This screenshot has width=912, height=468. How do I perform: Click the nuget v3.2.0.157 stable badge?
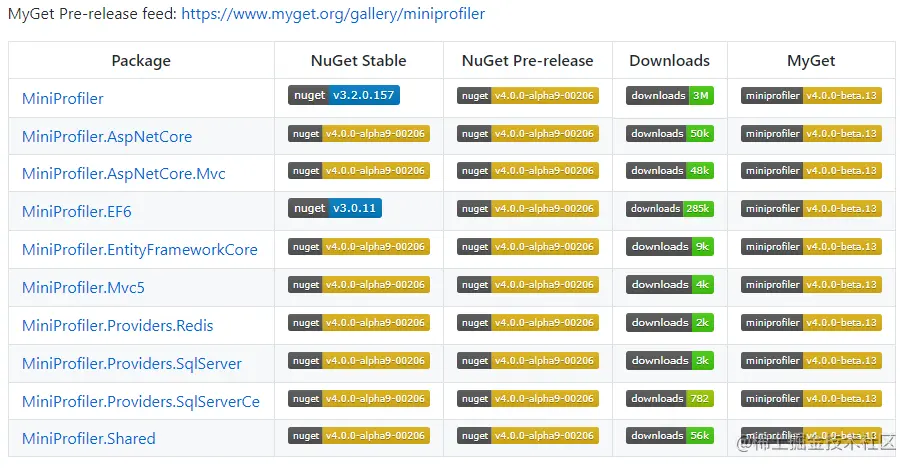tap(344, 95)
